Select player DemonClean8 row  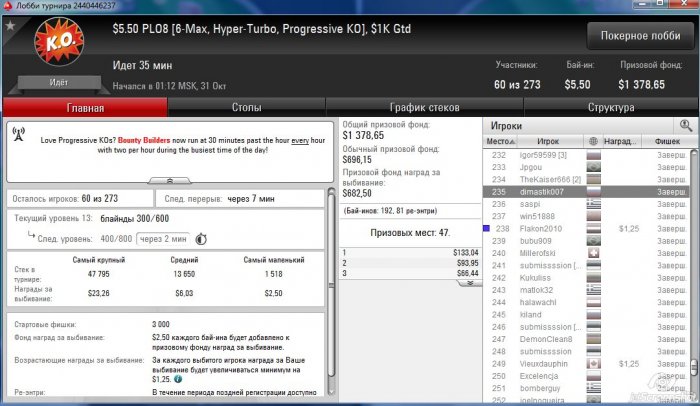point(586,339)
